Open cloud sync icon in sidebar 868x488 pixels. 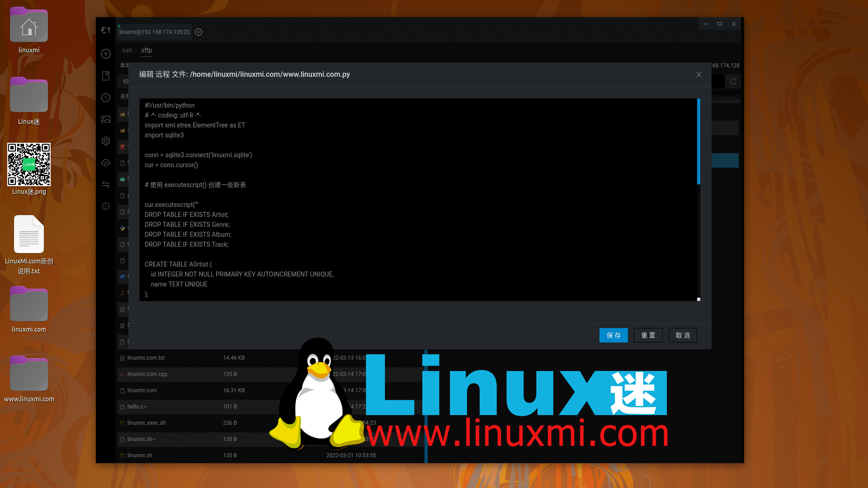coord(106,163)
